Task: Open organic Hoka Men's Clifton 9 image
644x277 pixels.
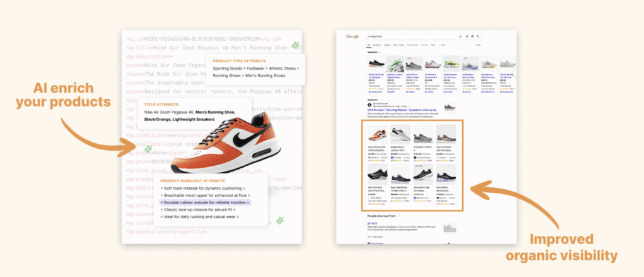Action: [x=423, y=134]
